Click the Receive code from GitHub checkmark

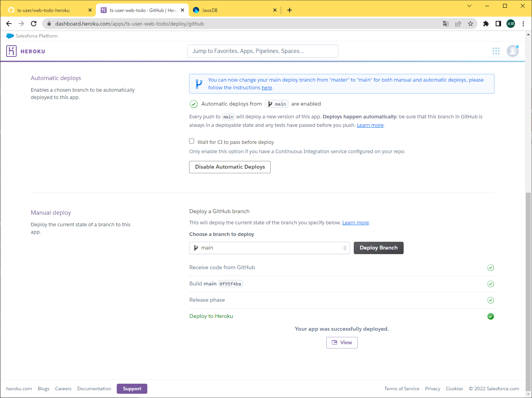click(x=491, y=268)
